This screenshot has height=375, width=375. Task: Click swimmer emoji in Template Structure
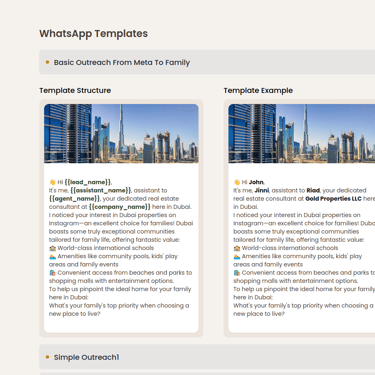click(52, 256)
